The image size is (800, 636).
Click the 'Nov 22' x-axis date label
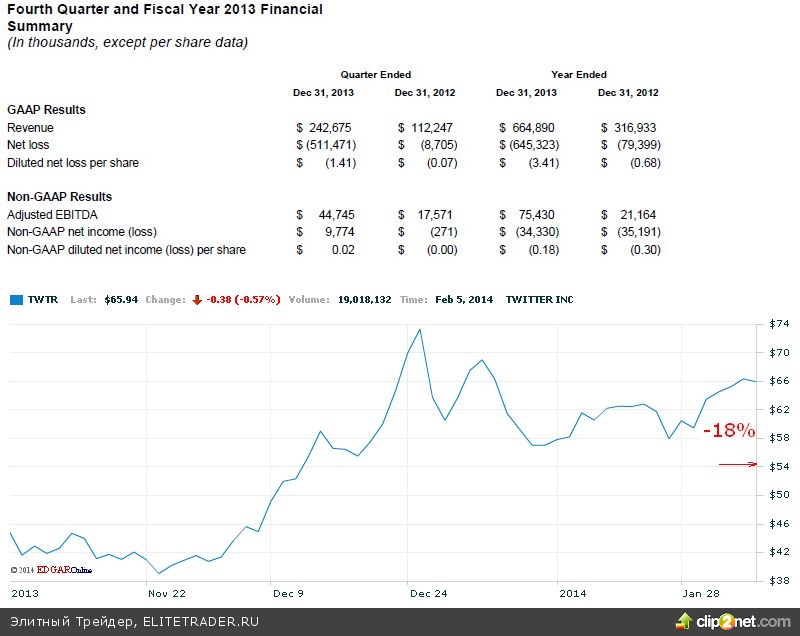click(166, 594)
